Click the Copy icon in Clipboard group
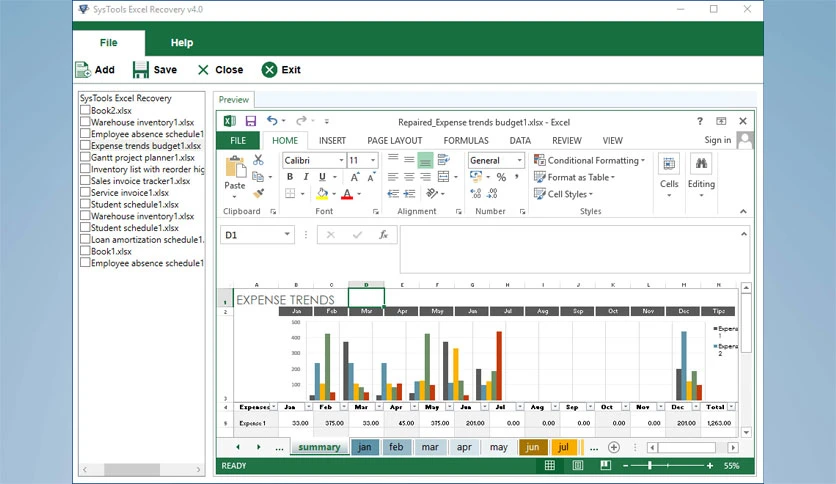The image size is (836, 484). [x=258, y=176]
